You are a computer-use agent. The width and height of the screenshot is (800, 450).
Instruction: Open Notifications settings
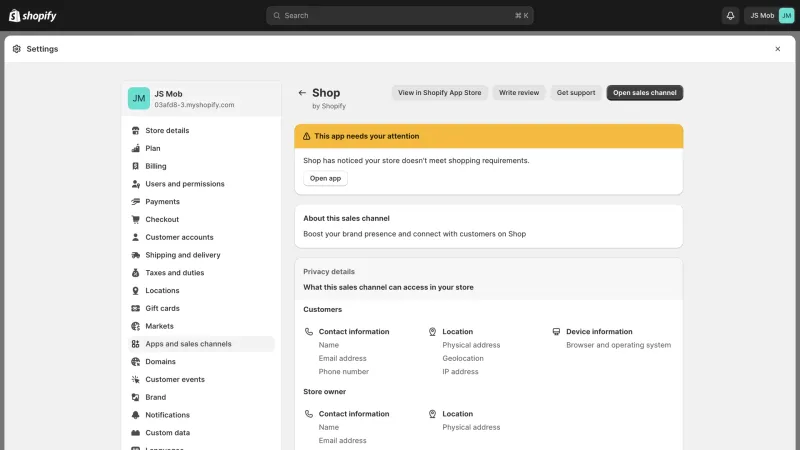202,415
